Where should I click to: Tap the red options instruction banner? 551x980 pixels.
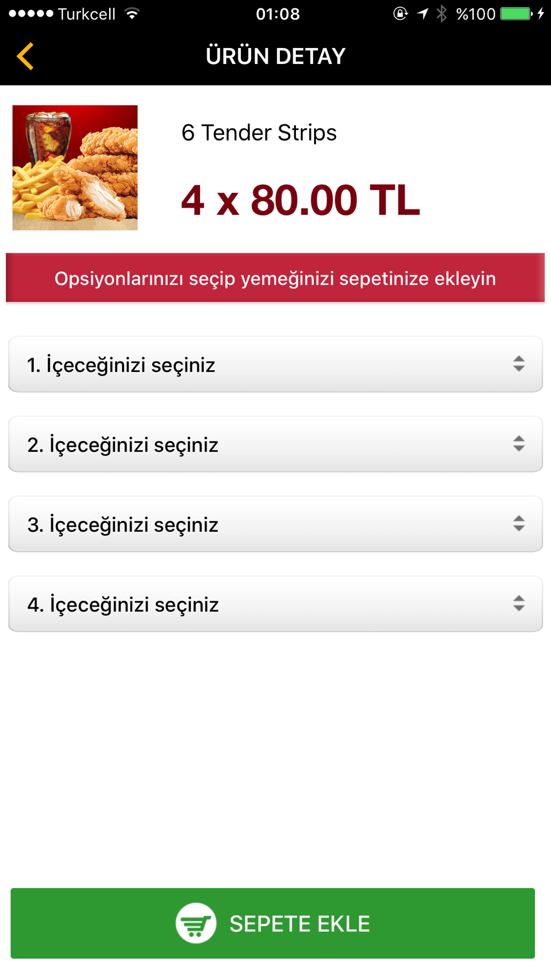point(275,278)
